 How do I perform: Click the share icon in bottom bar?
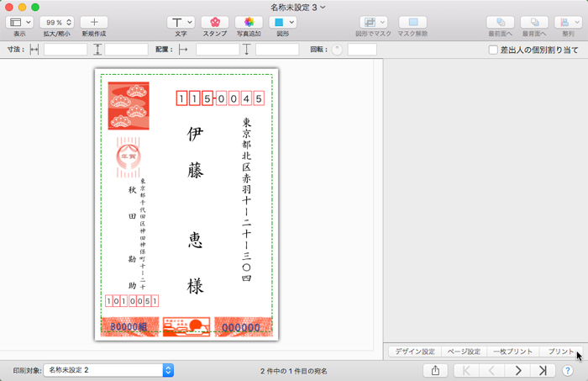pos(435,370)
